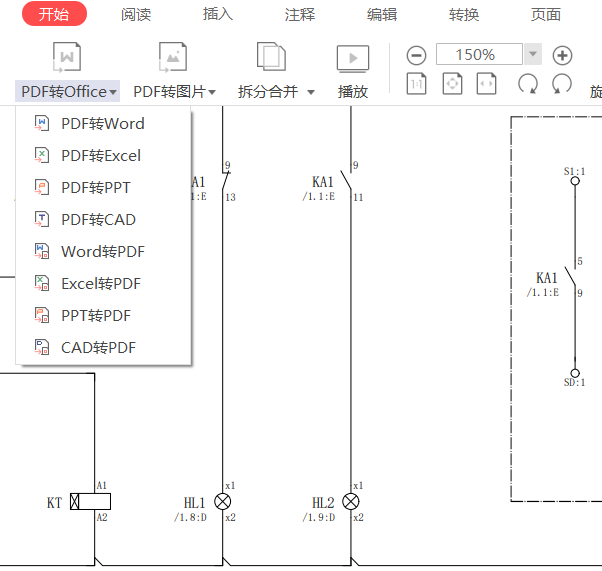This screenshot has width=602, height=571.
Task: Choose Word转PDF from the list
Action: [x=102, y=252]
